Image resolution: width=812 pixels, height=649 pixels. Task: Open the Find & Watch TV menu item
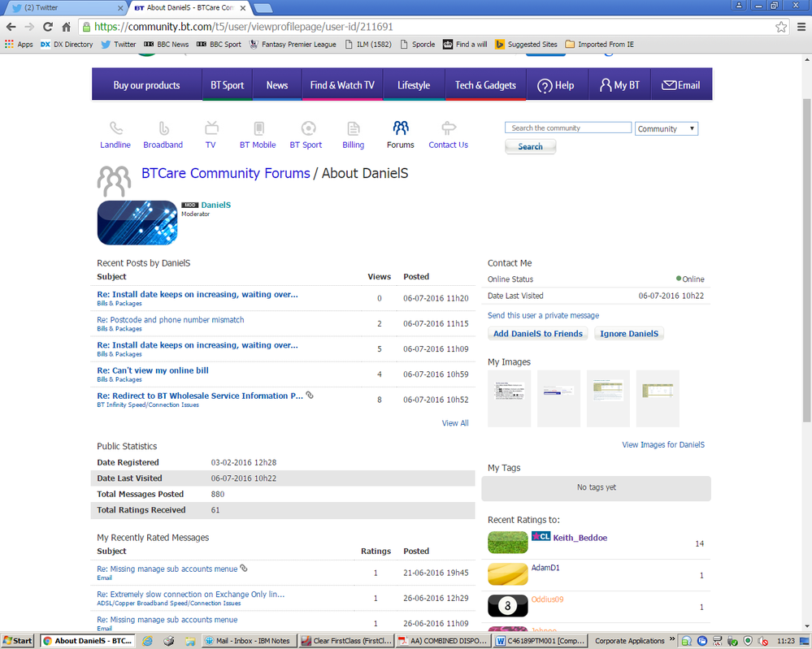pos(342,84)
